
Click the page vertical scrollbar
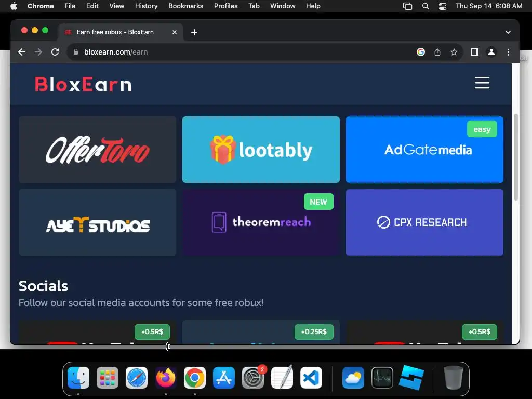(x=516, y=157)
